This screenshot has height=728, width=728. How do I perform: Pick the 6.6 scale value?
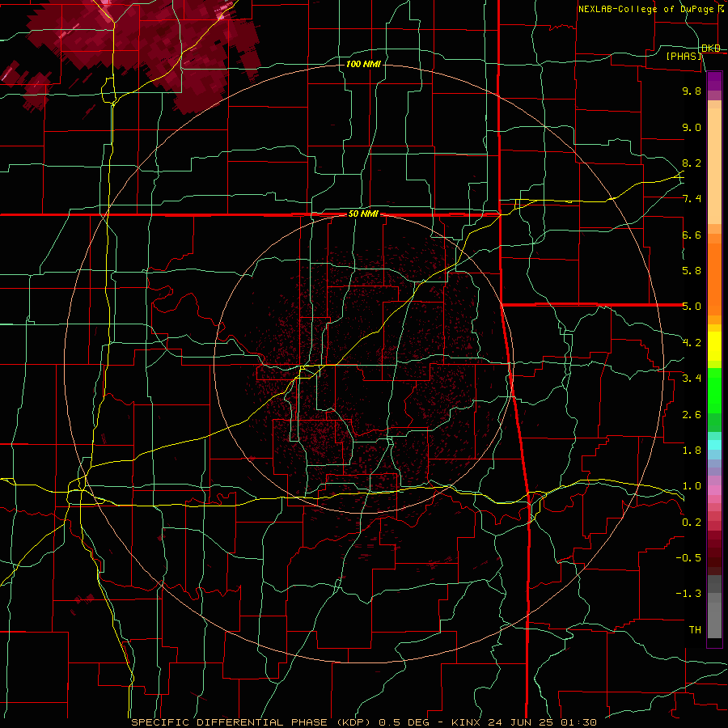tap(692, 235)
